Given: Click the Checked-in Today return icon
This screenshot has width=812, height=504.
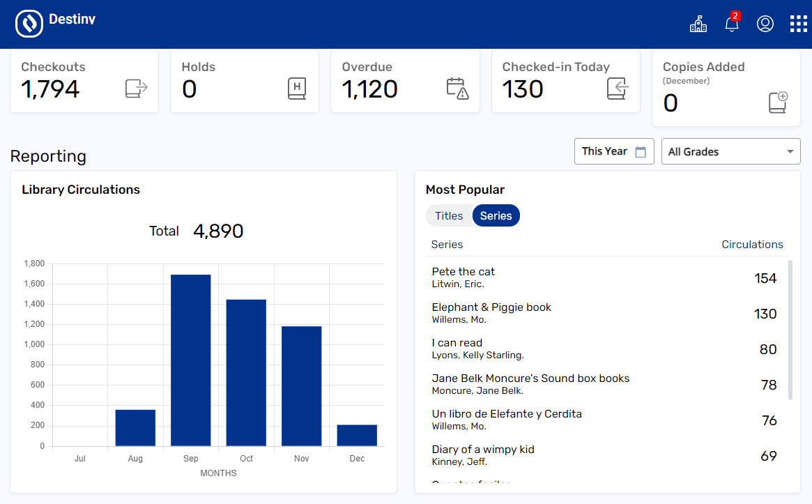Looking at the screenshot, I should (x=617, y=89).
